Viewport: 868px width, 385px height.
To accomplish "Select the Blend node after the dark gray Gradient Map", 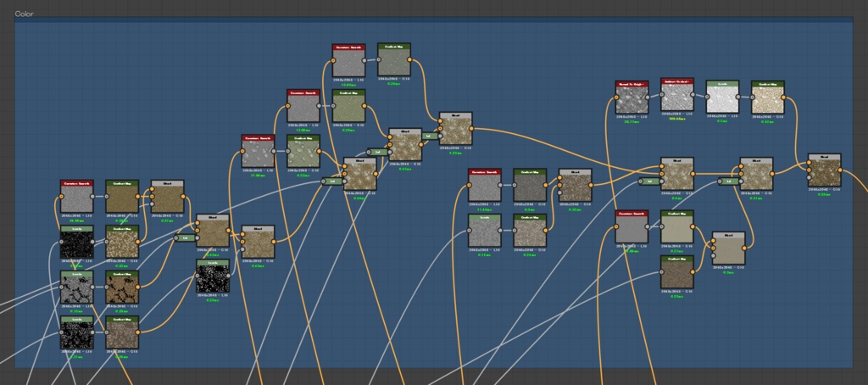I will click(x=576, y=185).
